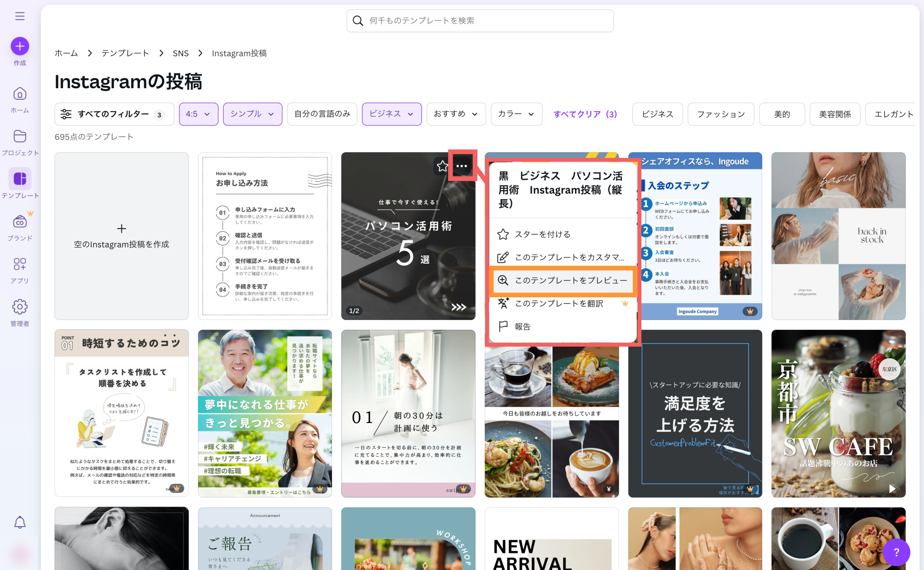Click the crown badge on 時短するためのコツ template

(176, 488)
